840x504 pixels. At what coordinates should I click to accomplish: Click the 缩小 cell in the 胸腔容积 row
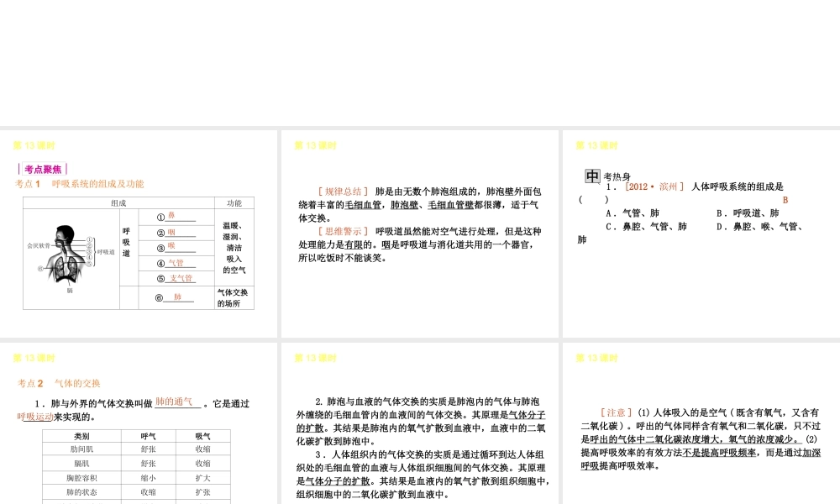click(149, 478)
